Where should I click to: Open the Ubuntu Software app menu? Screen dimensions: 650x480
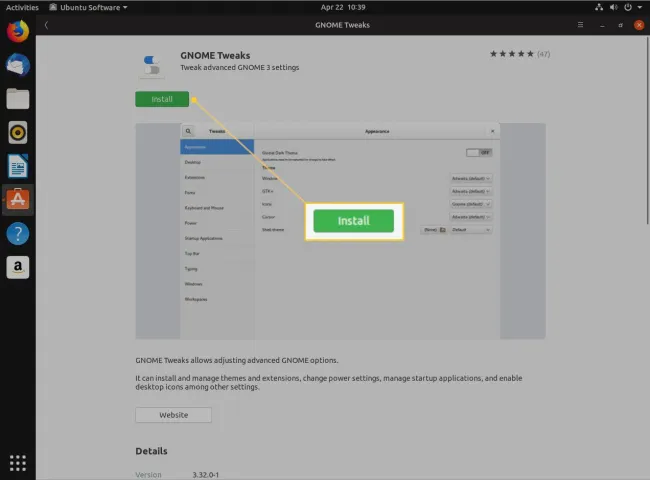point(88,7)
